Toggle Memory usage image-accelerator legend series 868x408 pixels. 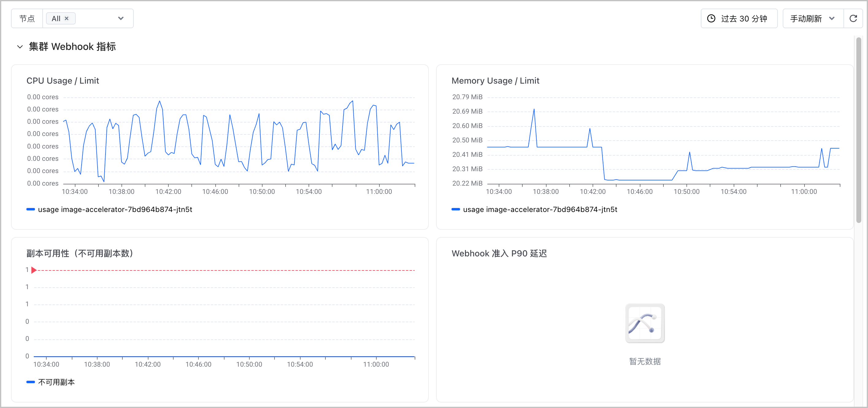coord(534,210)
